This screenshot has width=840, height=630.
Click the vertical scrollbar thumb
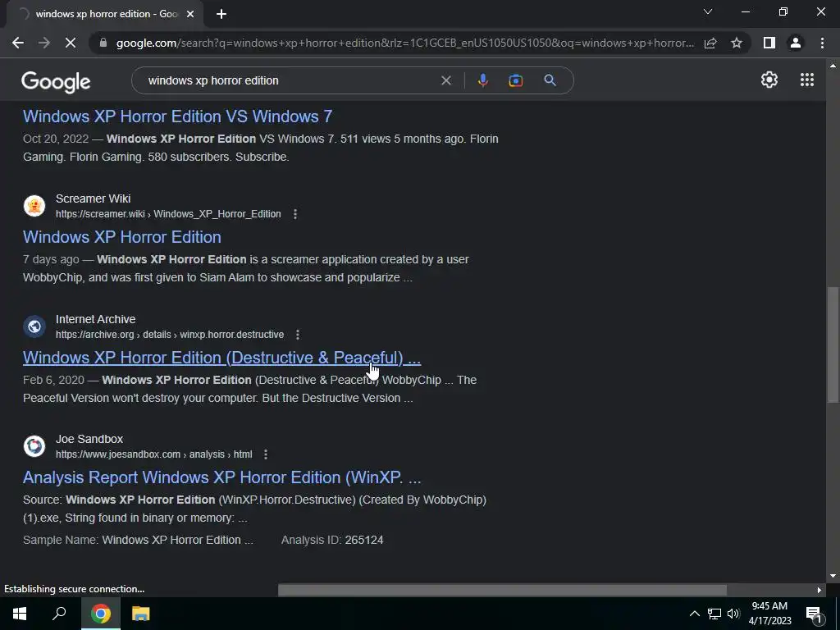click(833, 345)
